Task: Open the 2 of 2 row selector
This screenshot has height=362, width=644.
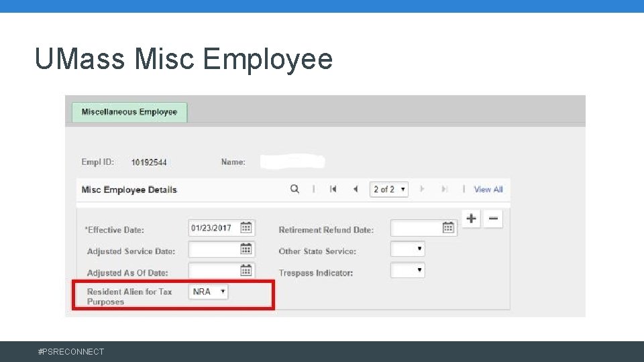Action: tap(389, 189)
